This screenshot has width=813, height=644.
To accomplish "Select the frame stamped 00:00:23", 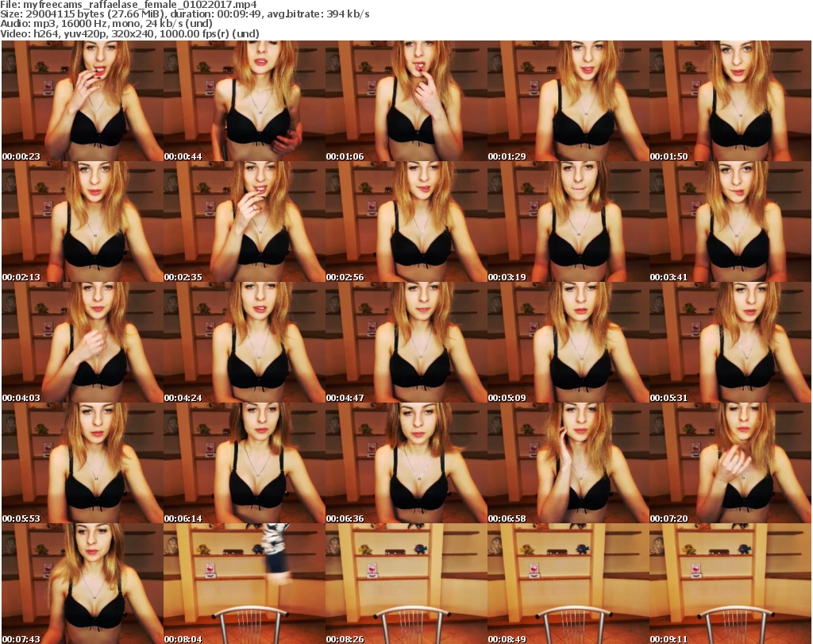I will click(x=83, y=101).
